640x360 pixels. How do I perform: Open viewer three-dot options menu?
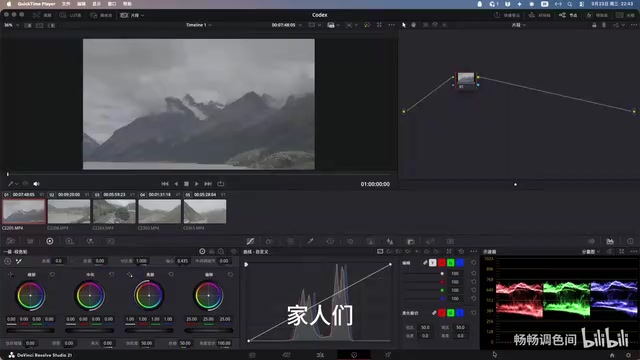(391, 25)
